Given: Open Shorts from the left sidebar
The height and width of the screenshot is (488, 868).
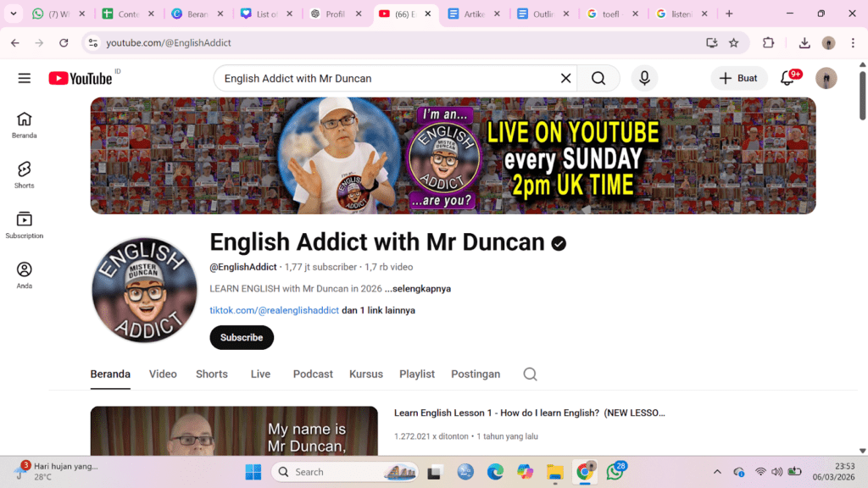Looking at the screenshot, I should pos(25,175).
